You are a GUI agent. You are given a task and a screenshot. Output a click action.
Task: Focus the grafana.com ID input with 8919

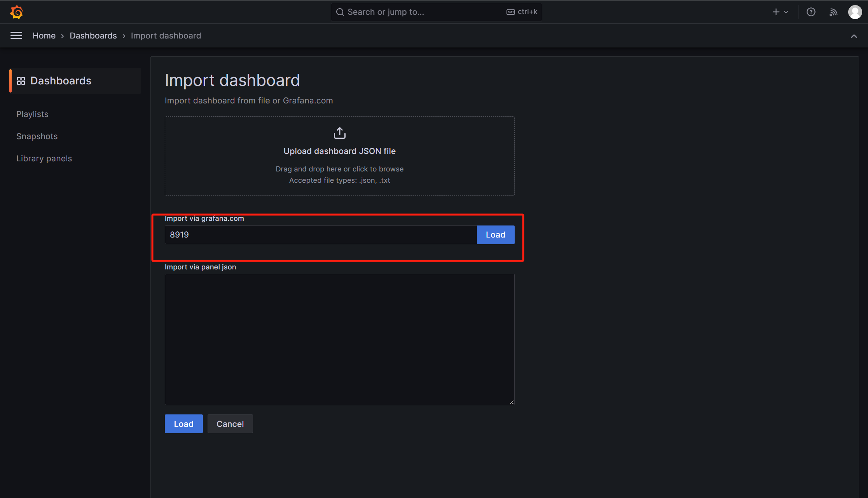click(320, 235)
